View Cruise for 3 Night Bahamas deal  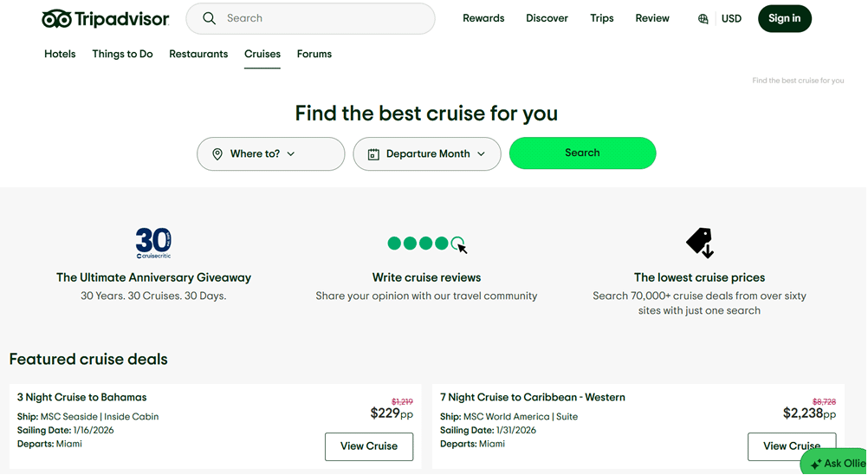(368, 446)
